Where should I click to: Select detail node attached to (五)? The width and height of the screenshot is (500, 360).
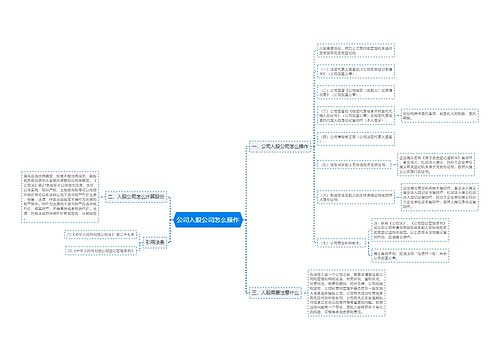[436, 164]
